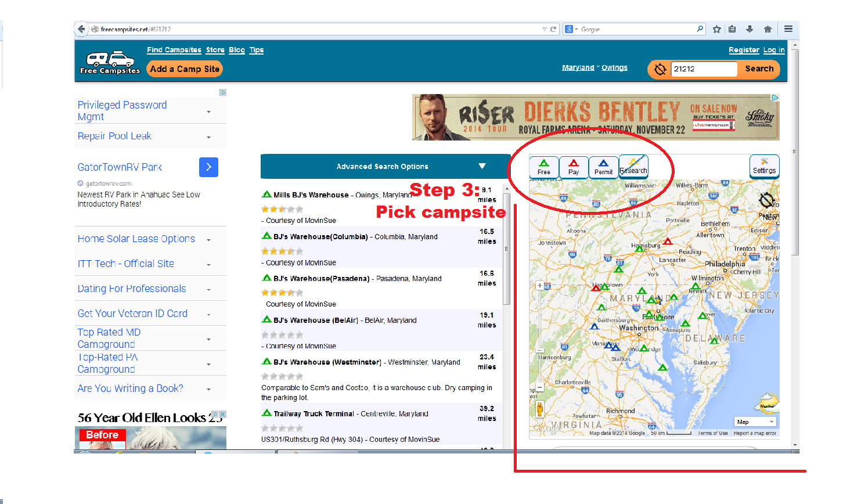Open the Weather overlay icon on map
This screenshot has height=504, width=843.
(767, 404)
